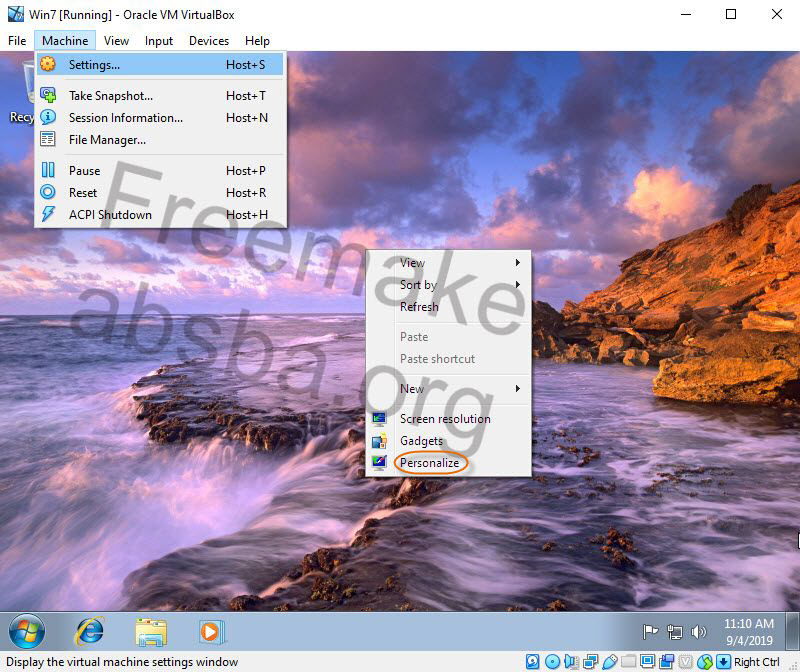This screenshot has height=672, width=800.
Task: Launch File Manager from Machine menu
Action: point(160,140)
